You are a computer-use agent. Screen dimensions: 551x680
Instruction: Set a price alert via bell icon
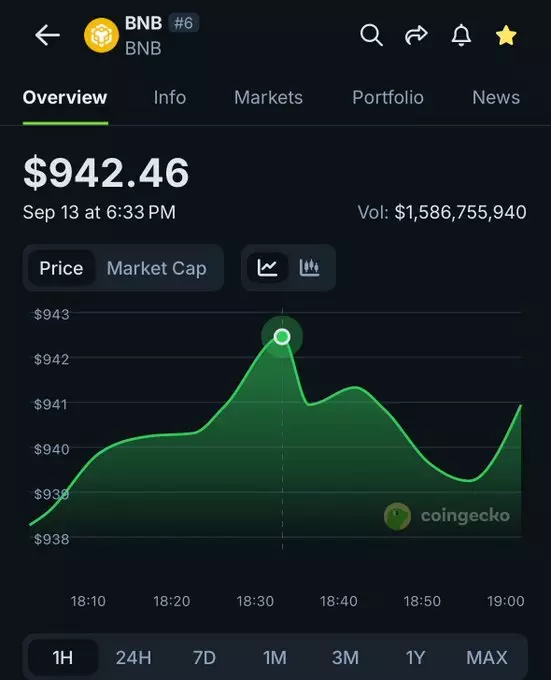click(x=461, y=35)
